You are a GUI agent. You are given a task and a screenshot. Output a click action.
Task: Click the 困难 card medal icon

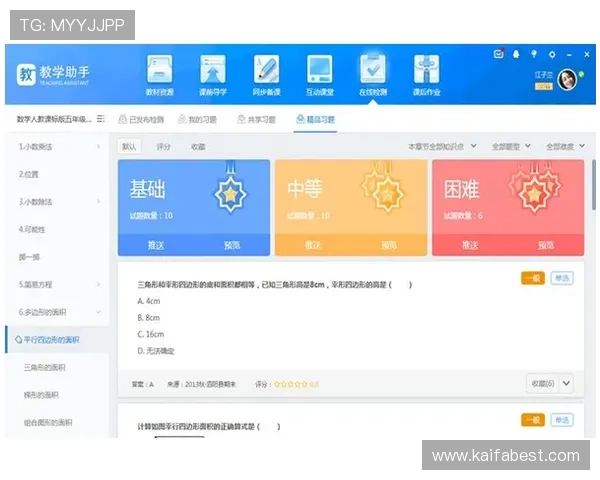pos(535,188)
